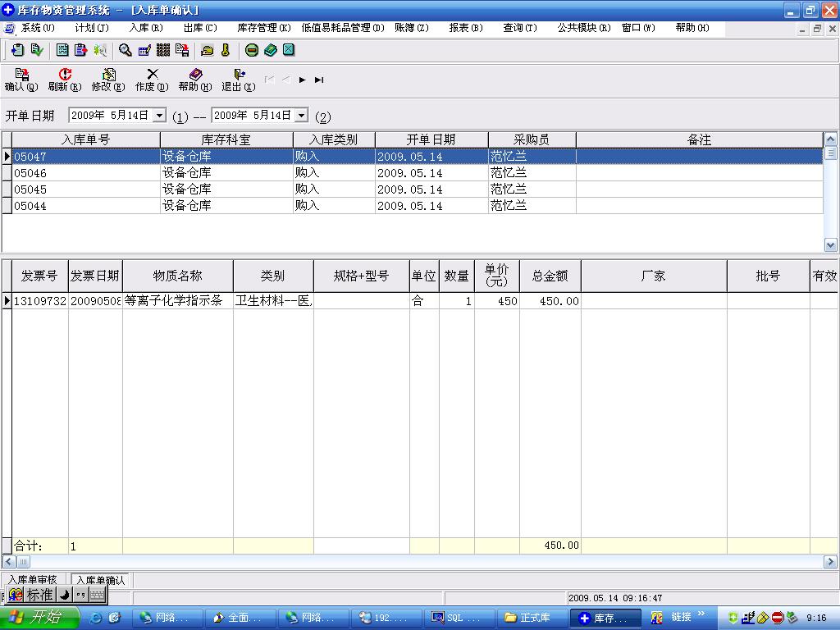Screen dimensions: 840x630
Task: Click the 确认(Q) confirm button
Action: click(21, 80)
